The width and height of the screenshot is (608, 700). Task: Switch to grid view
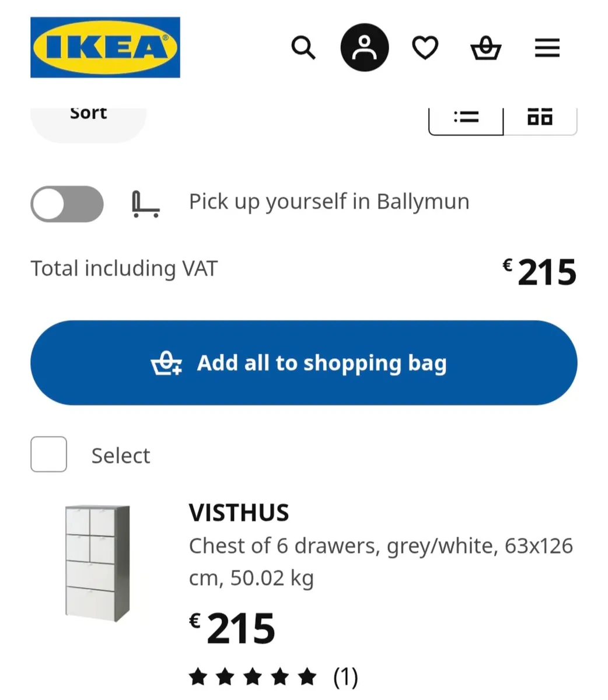(x=540, y=117)
